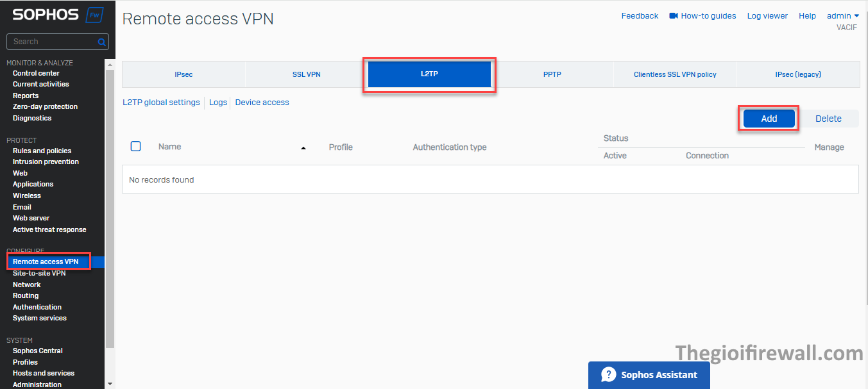Toggle the select-all checkbox in table header
The width and height of the screenshot is (868, 389).
(x=135, y=147)
